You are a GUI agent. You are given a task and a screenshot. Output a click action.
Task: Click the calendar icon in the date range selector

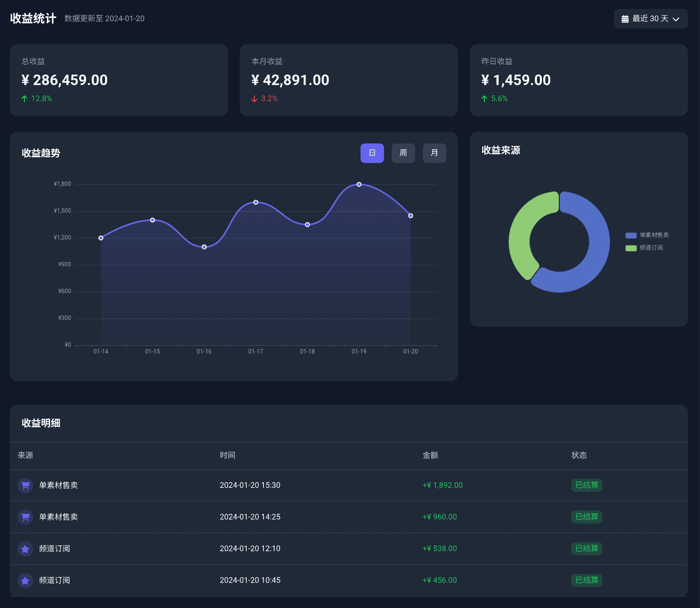[624, 19]
